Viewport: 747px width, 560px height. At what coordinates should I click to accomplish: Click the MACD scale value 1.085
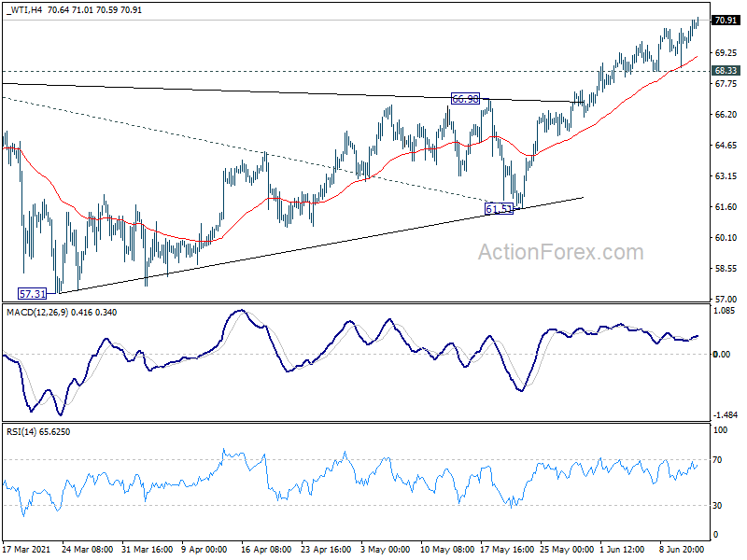pyautogui.click(x=725, y=311)
